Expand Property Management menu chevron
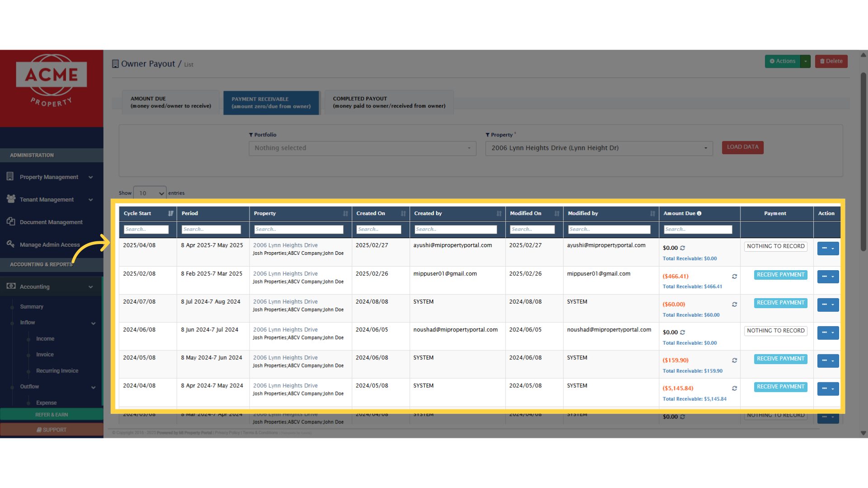This screenshot has height=488, width=868. tap(91, 177)
